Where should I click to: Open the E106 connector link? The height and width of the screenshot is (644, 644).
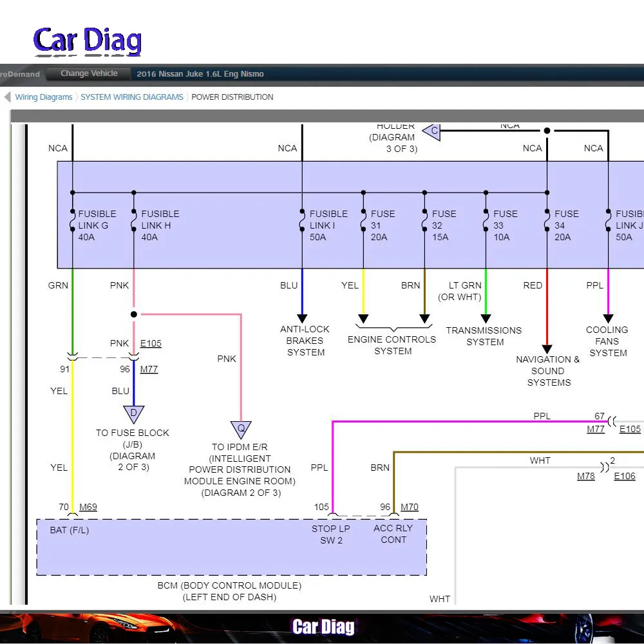625,476
